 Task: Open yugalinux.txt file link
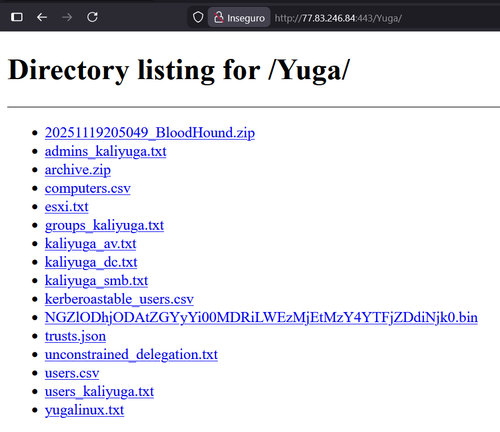coord(84,410)
